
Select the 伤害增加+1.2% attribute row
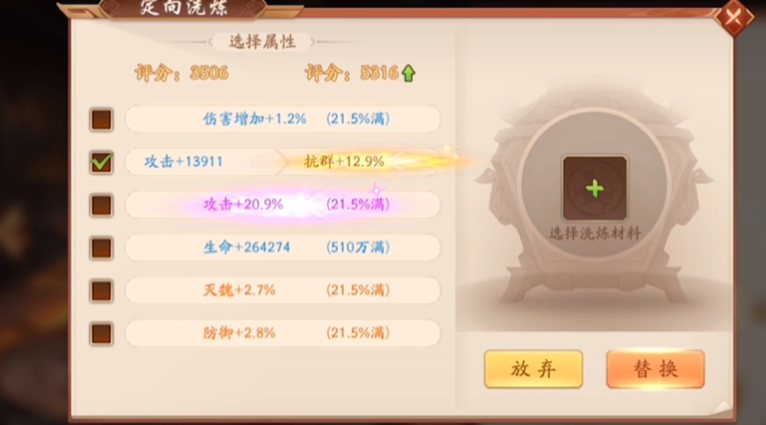pos(283,119)
